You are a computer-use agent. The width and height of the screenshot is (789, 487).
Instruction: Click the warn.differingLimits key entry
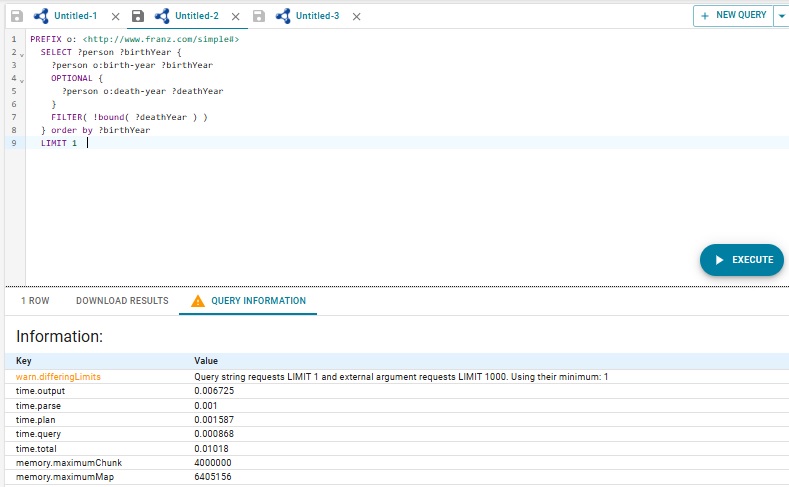pyautogui.click(x=58, y=377)
